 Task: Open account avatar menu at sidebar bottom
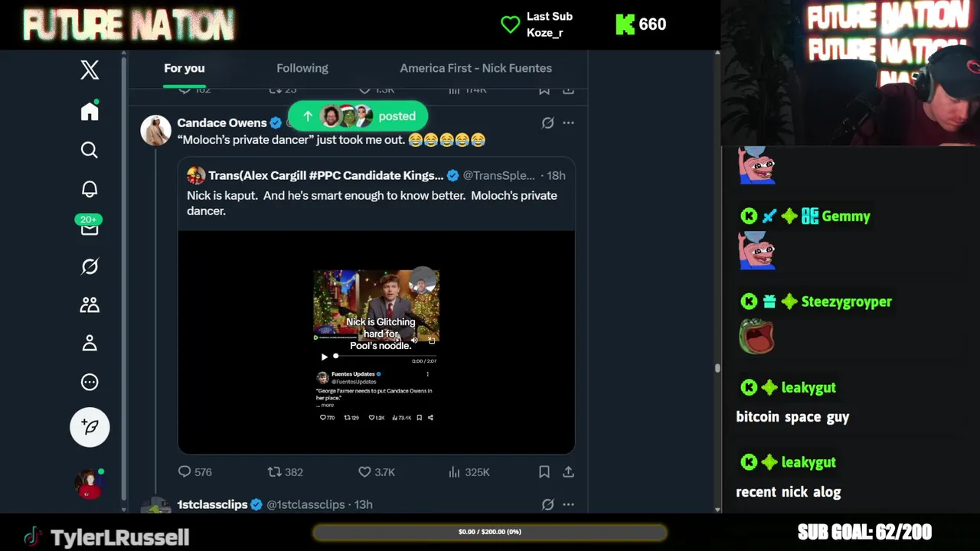pos(89,484)
